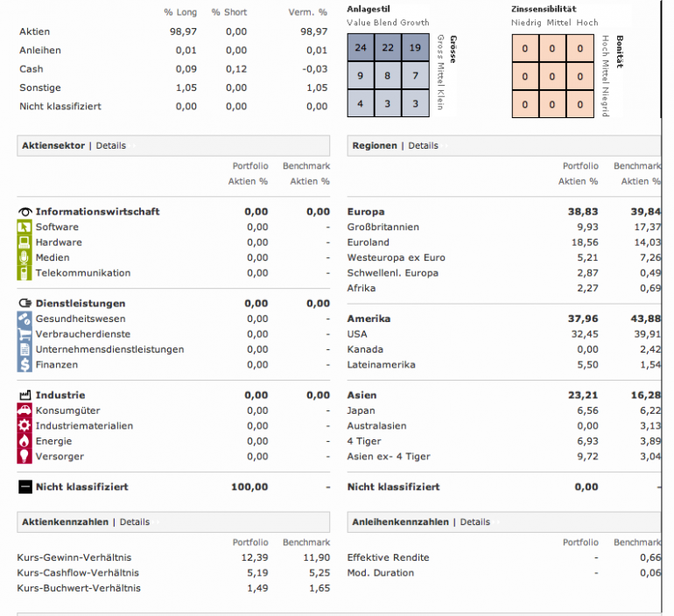Click the Versorger light bulb icon
Viewport: 674px width, 616px height.
pyautogui.click(x=25, y=456)
